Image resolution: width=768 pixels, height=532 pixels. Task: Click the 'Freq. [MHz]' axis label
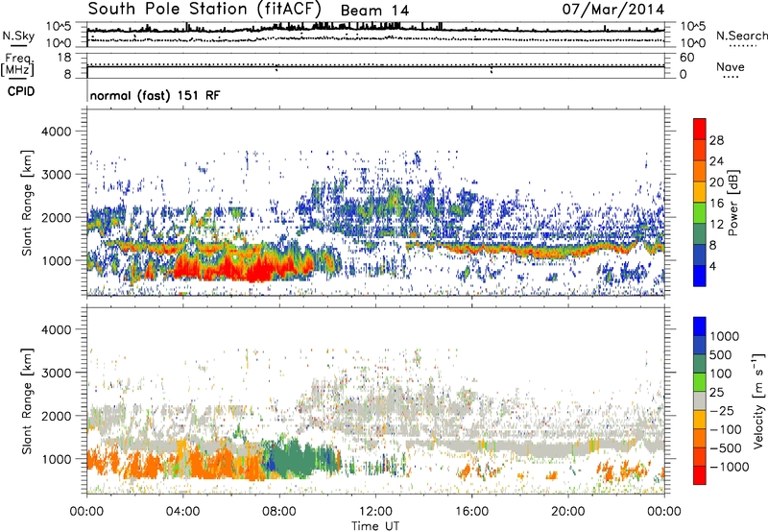point(18,64)
